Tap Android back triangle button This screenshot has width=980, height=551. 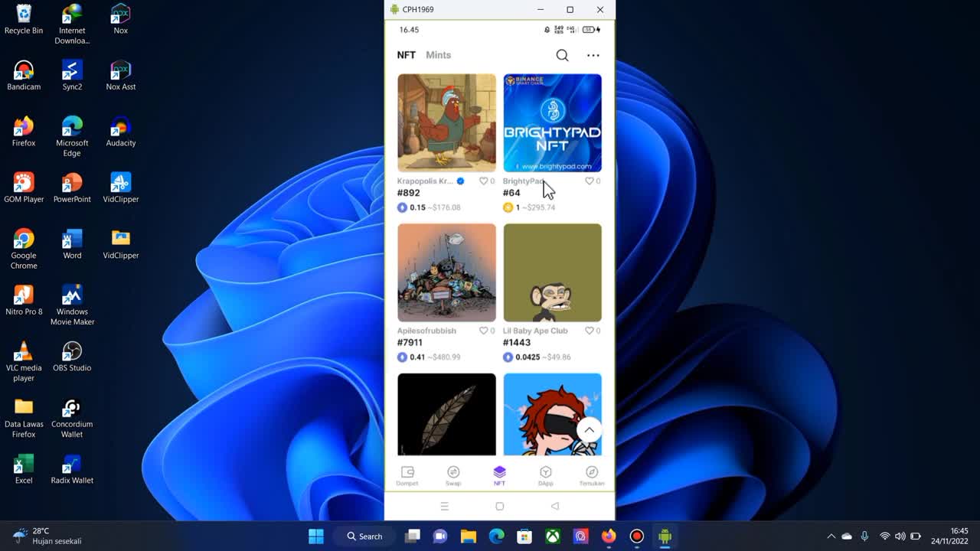coord(555,507)
